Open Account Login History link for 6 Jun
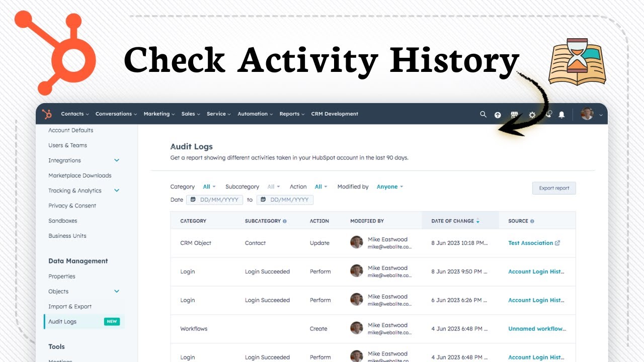 tap(536, 300)
